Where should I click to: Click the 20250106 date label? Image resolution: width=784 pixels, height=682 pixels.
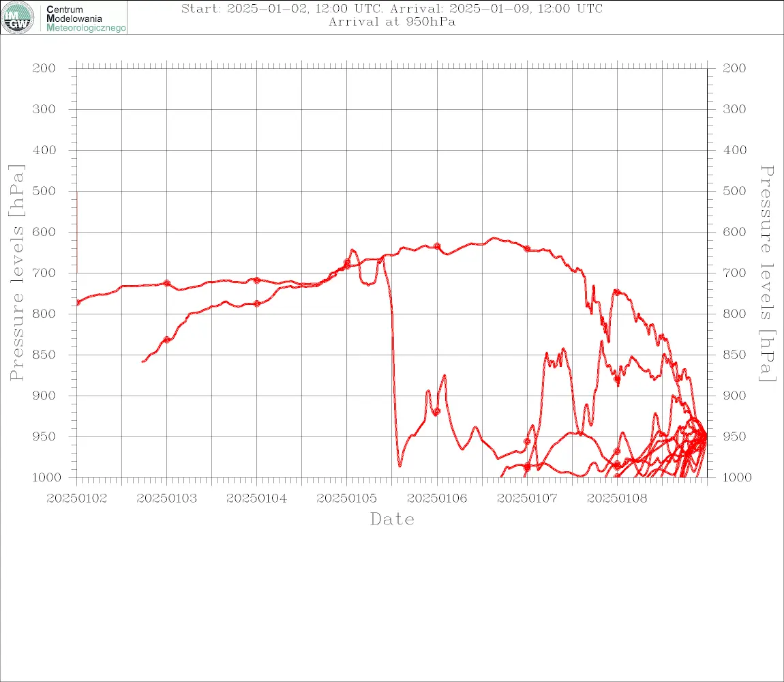(x=437, y=499)
